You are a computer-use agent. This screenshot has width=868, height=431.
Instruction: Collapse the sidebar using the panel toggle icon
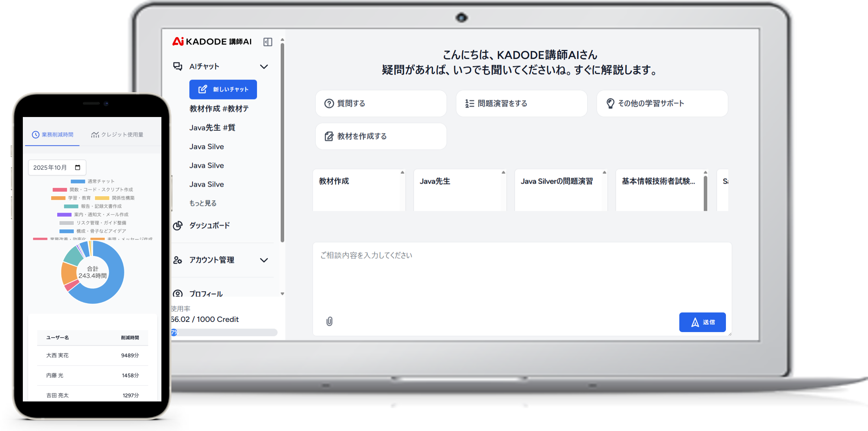(268, 42)
